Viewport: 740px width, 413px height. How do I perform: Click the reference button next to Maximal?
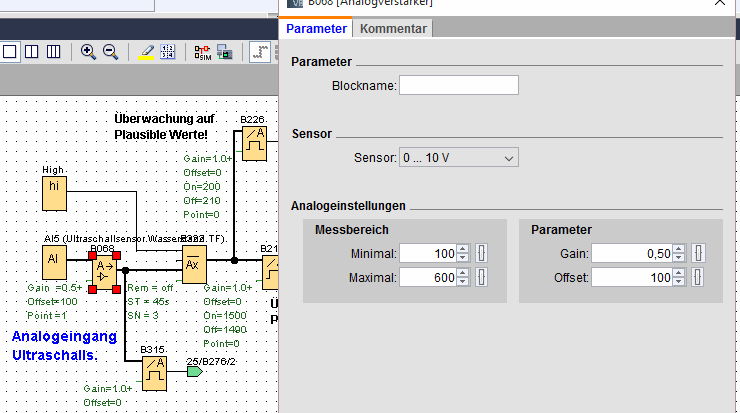point(481,277)
